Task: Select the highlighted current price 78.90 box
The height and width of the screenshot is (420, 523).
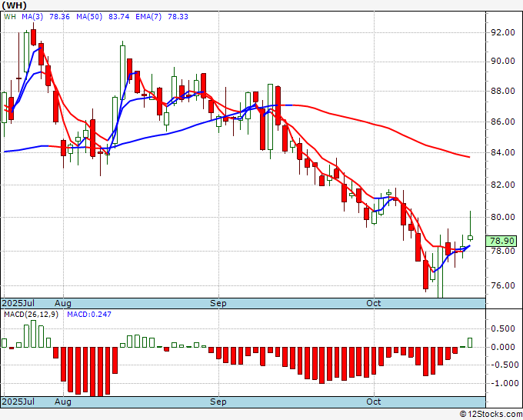Action: click(501, 241)
